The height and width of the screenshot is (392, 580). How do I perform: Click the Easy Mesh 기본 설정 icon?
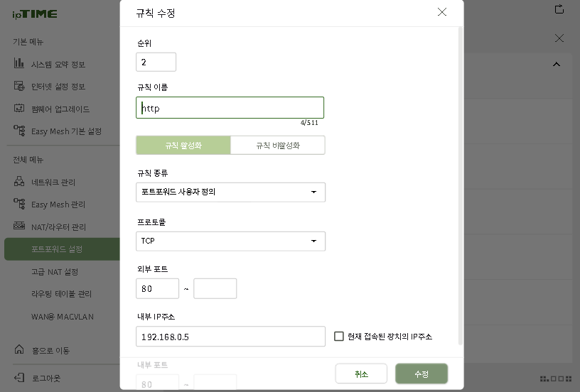19,131
